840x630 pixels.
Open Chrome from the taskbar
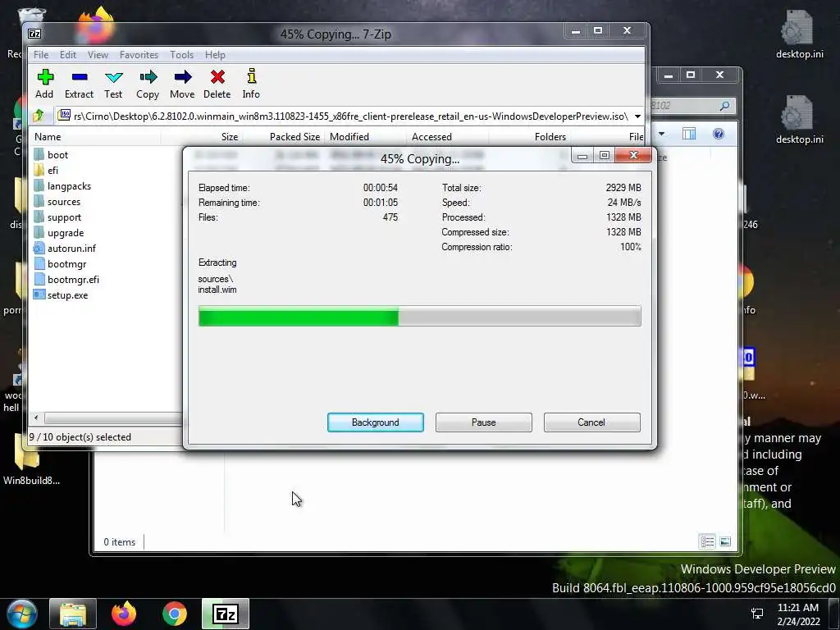[175, 614]
